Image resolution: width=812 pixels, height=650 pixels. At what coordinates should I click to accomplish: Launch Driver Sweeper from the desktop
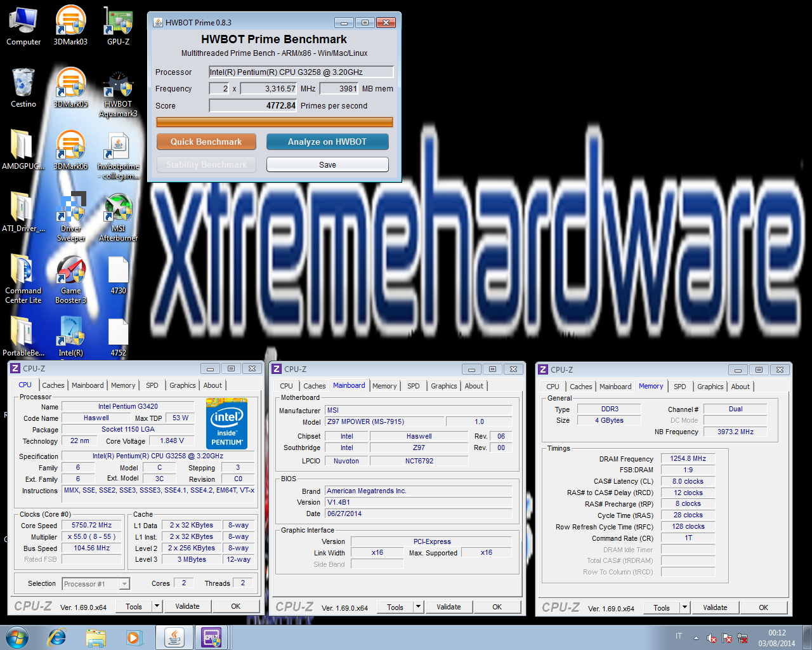click(70, 217)
